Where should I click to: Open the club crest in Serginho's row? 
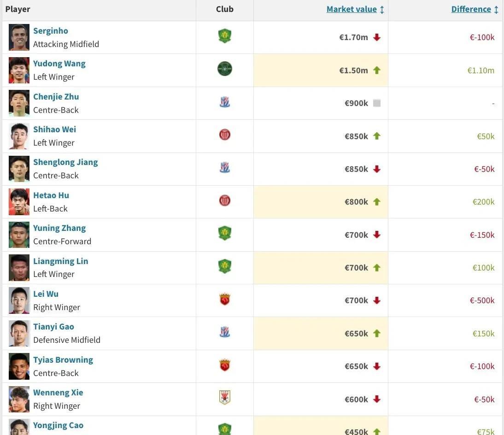coord(225,36)
